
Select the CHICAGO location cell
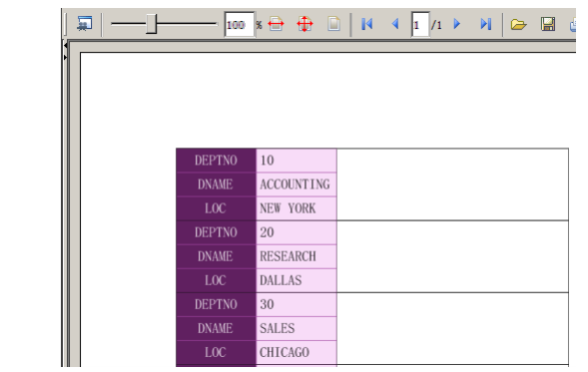click(296, 352)
